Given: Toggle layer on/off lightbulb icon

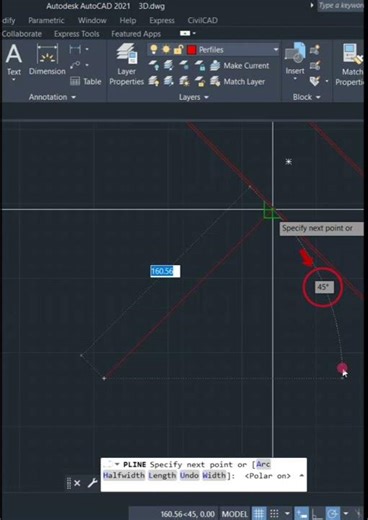Looking at the screenshot, I should [x=154, y=50].
